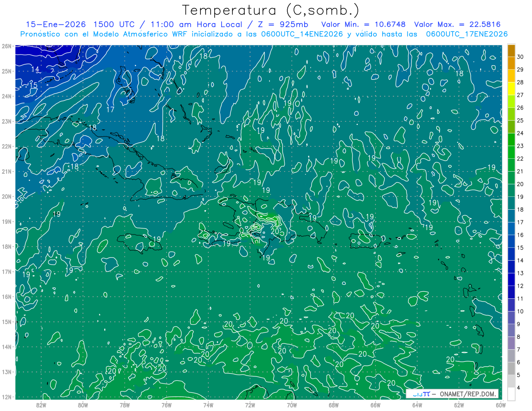Click the "0600UTC_17ENE2026" valid-until time
This screenshot has width=532, height=411.
pyautogui.click(x=466, y=34)
